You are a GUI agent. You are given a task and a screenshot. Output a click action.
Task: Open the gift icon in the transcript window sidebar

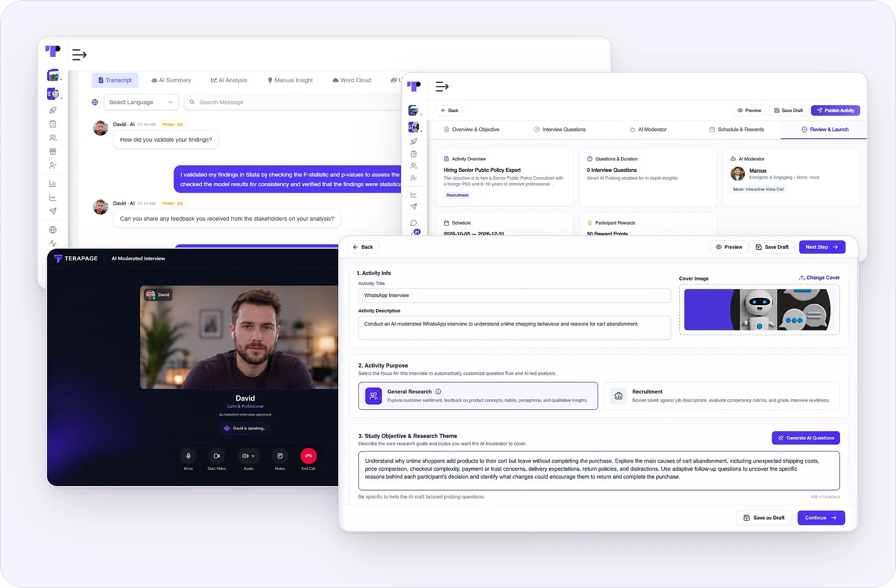(53, 152)
